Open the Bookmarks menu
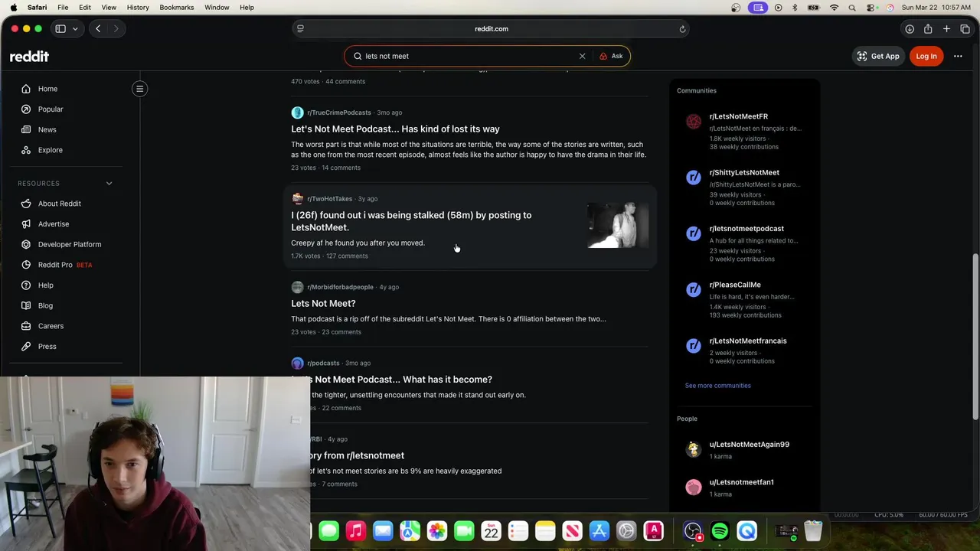980x551 pixels. (x=177, y=7)
